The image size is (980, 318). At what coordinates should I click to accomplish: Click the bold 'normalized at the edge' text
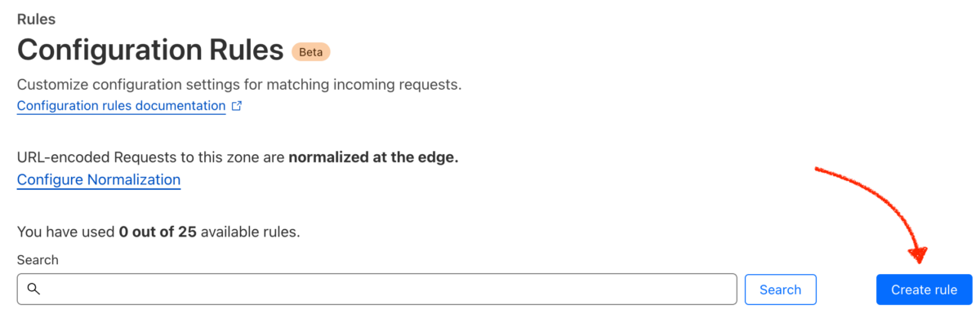pyautogui.click(x=373, y=157)
